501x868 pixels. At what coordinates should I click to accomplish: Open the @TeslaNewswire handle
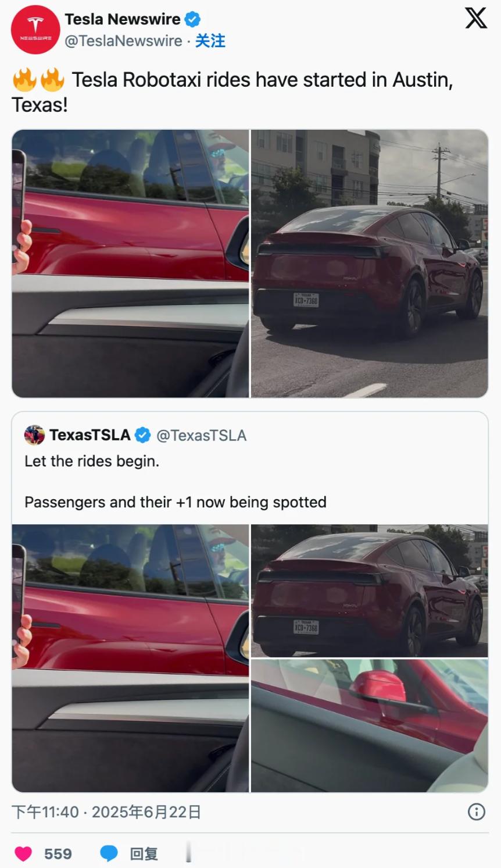pyautogui.click(x=123, y=41)
